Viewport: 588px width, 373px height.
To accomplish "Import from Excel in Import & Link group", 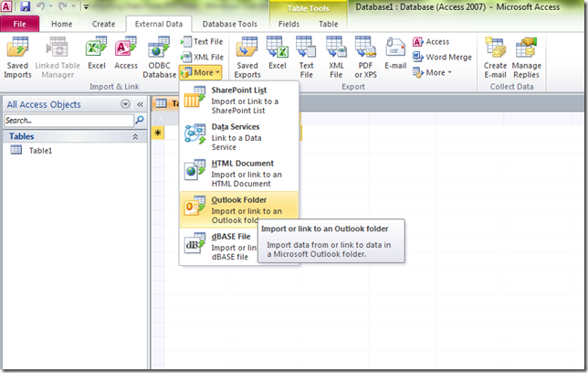I will [x=97, y=53].
